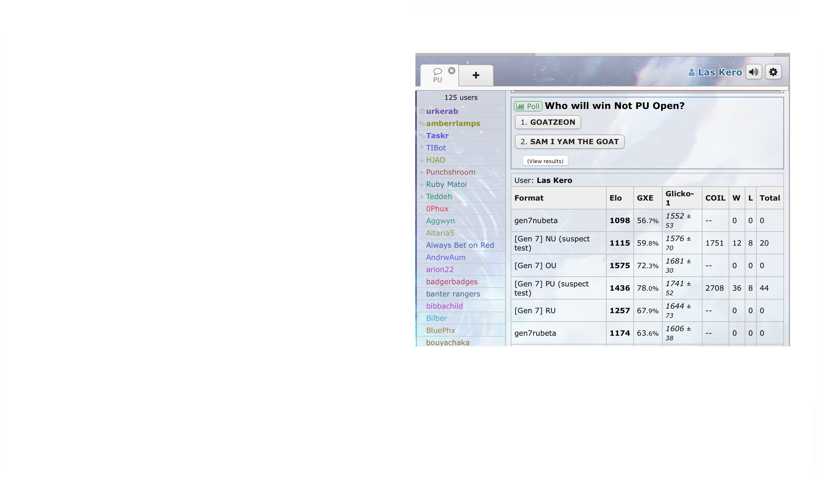Select arion22 in the user list
Viewport: 823px width, 504px height.
461,270
